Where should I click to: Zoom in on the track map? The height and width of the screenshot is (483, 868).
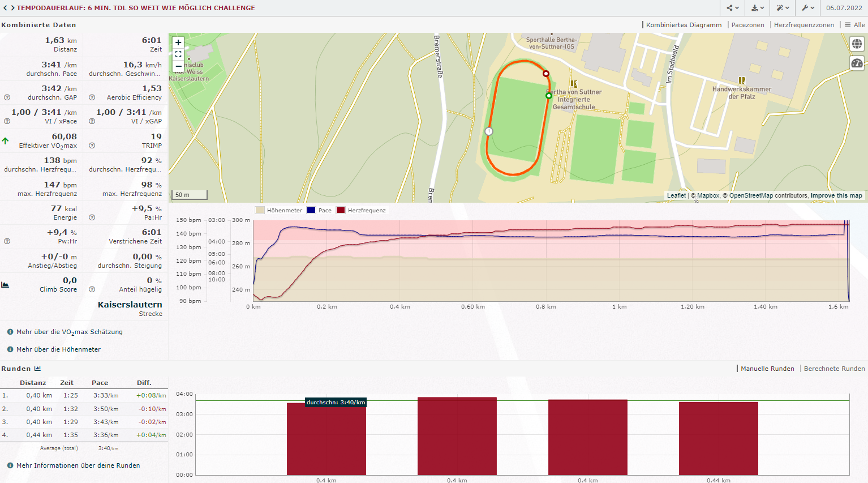178,42
